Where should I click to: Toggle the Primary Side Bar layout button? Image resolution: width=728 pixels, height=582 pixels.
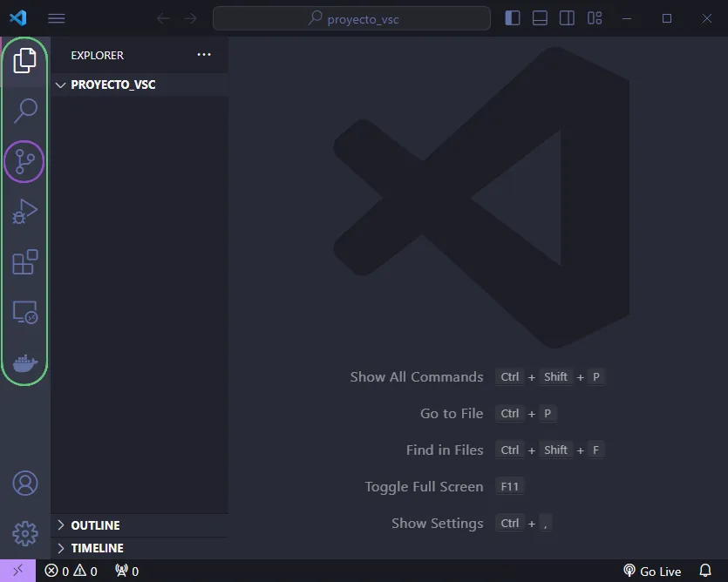[x=513, y=18]
